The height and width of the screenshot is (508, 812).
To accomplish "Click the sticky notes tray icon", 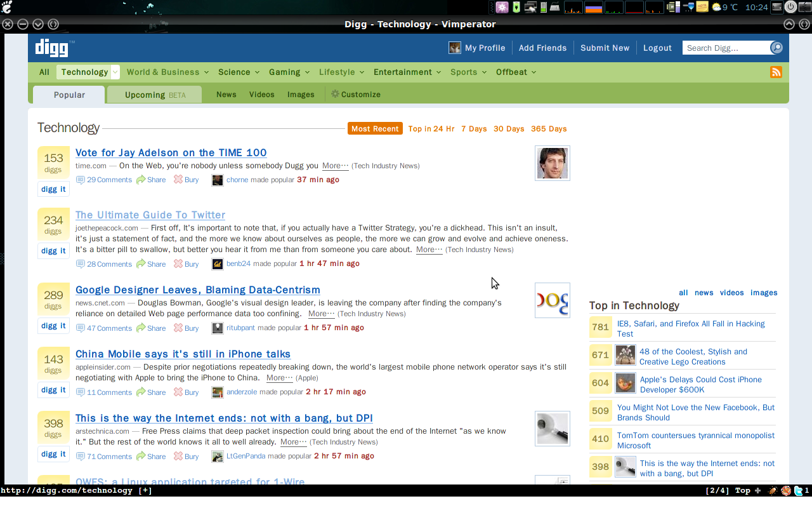I will (702, 7).
